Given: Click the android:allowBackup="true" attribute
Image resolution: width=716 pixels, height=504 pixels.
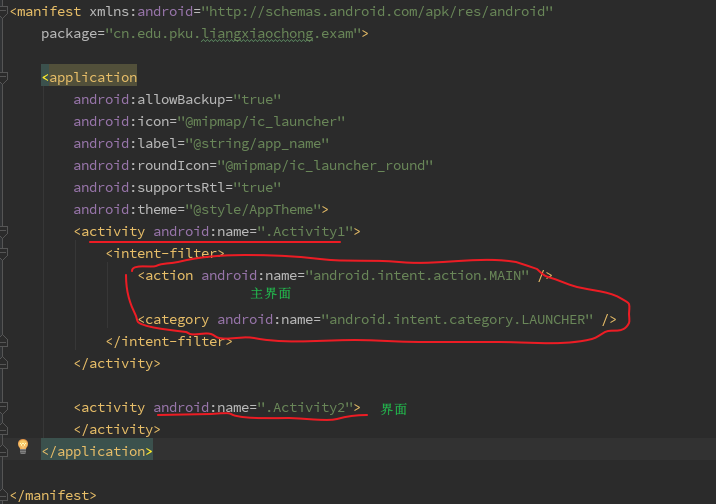Looking at the screenshot, I should (177, 100).
